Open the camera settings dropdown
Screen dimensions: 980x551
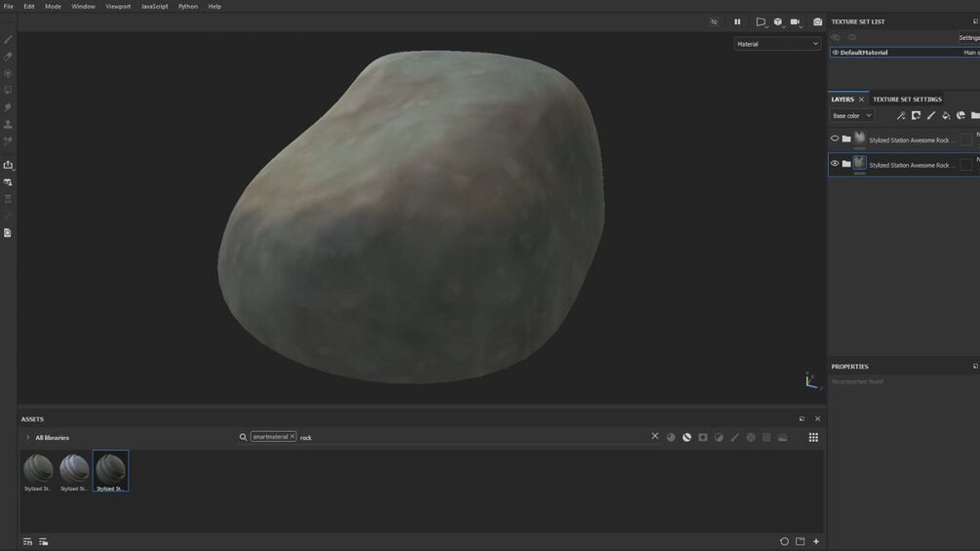pyautogui.click(x=796, y=21)
